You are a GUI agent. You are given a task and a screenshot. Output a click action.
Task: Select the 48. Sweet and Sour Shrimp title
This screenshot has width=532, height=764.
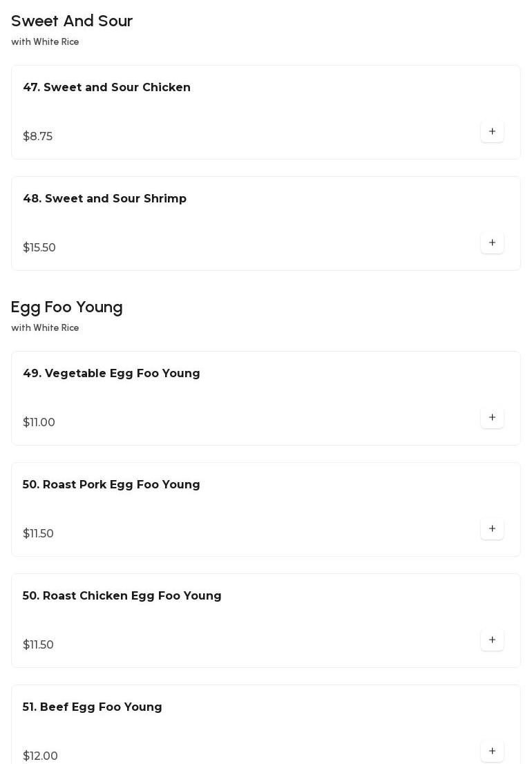(x=104, y=199)
